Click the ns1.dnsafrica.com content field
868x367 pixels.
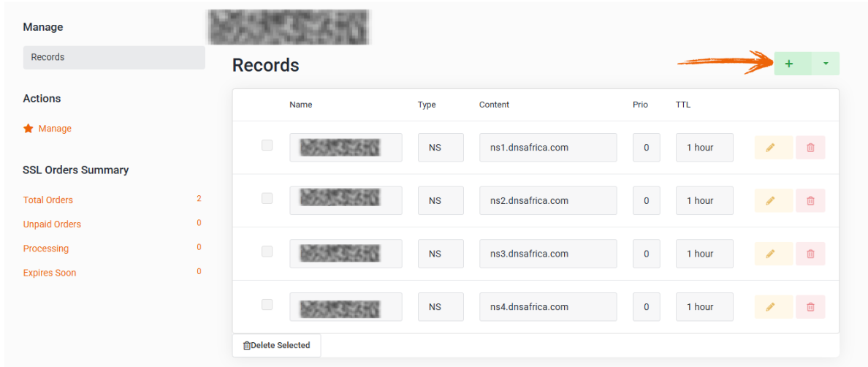(x=548, y=147)
